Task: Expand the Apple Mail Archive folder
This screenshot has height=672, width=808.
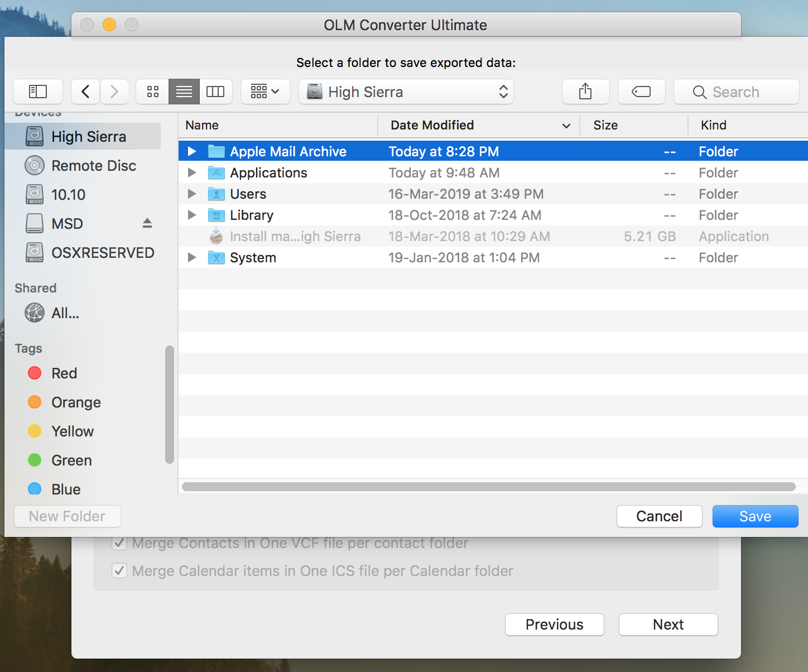Action: tap(192, 151)
